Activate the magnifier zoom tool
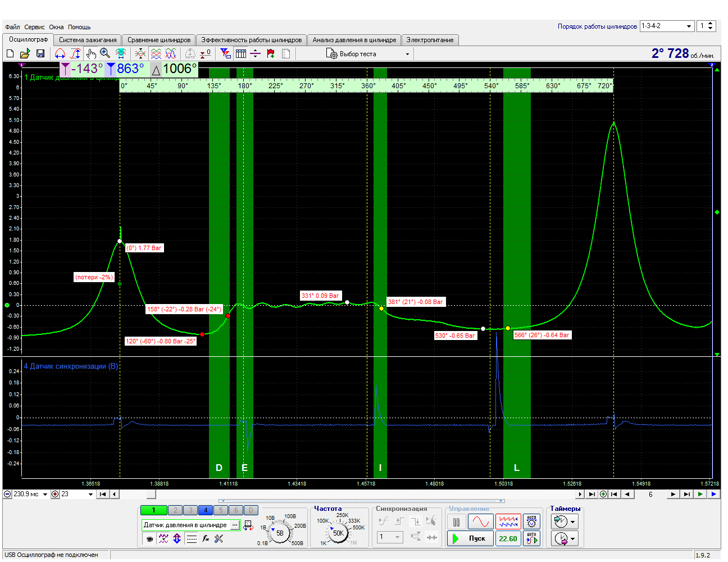728x562 pixels. coord(105,53)
